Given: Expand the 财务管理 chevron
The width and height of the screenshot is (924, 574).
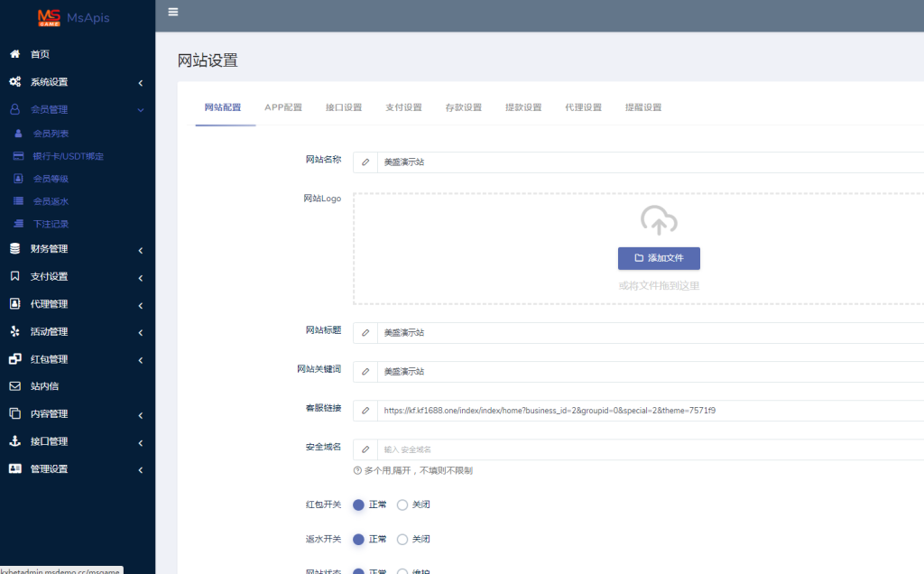Looking at the screenshot, I should pyautogui.click(x=140, y=251).
